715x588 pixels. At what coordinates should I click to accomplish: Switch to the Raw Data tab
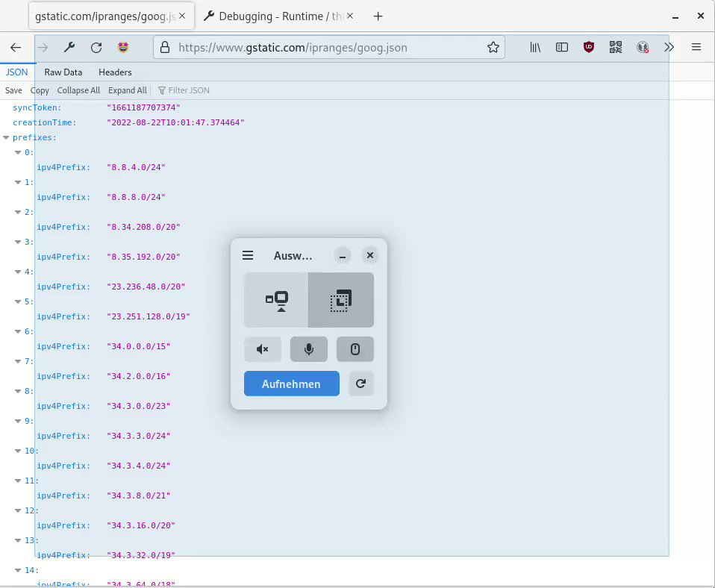click(63, 72)
